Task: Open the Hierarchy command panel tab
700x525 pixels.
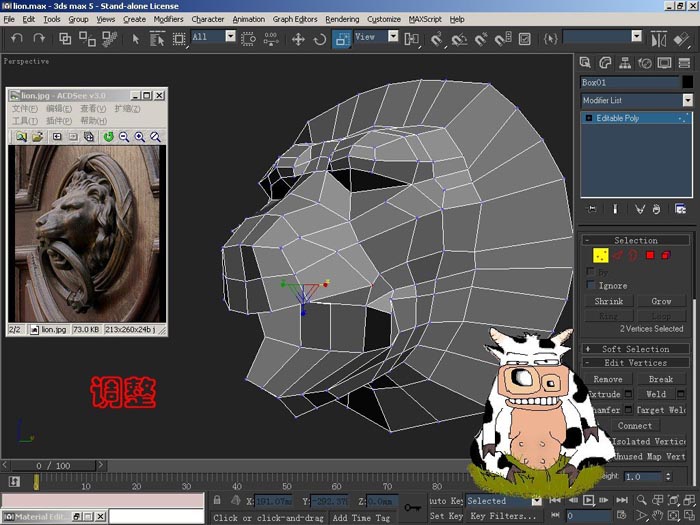Action: (x=625, y=63)
